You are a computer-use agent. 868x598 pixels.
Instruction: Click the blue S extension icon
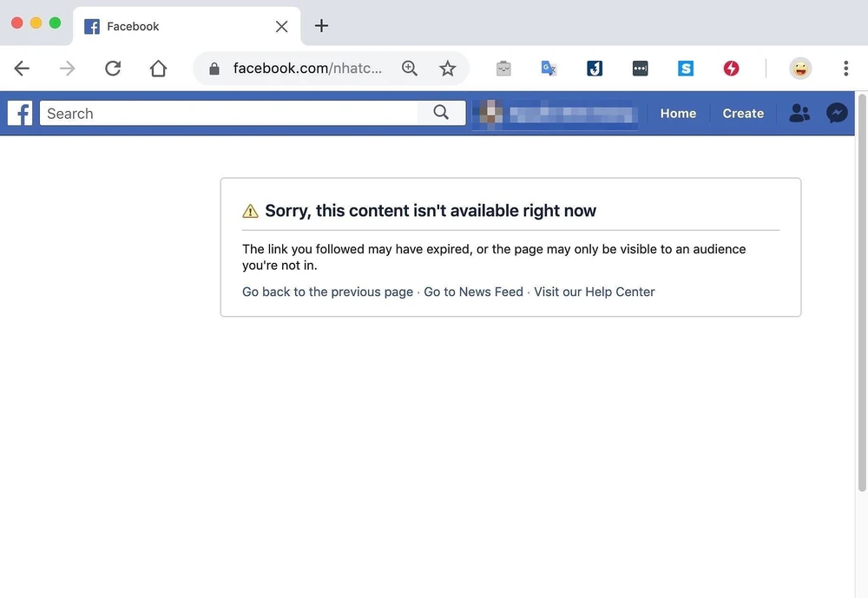[686, 69]
